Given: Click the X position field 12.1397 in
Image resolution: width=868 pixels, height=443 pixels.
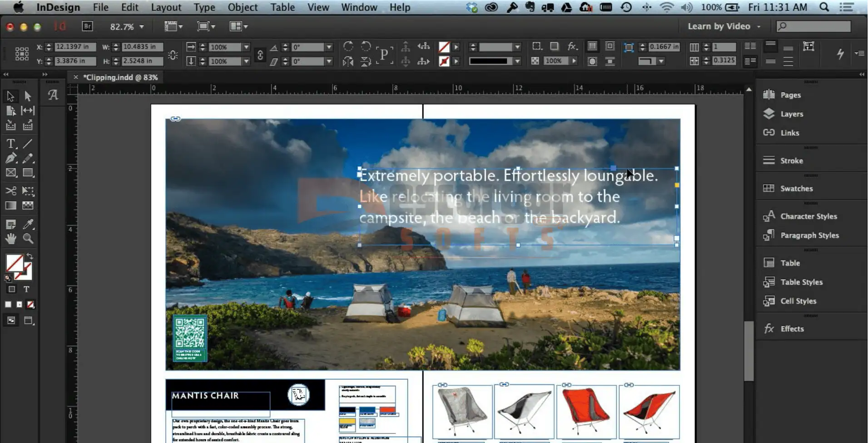Looking at the screenshot, I should [x=75, y=47].
